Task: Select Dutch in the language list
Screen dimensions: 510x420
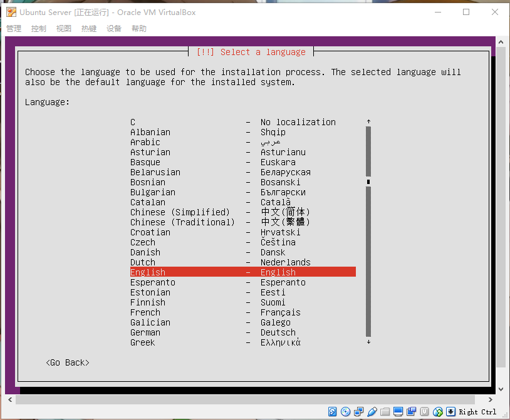Action: click(x=243, y=262)
